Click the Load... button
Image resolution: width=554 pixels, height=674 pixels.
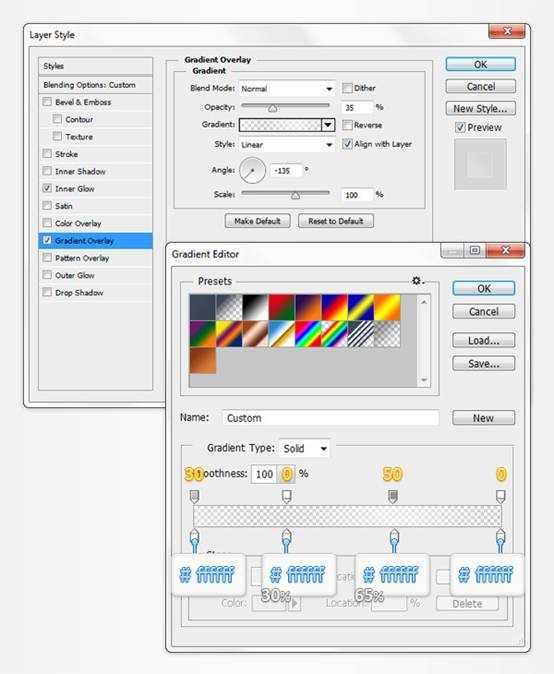coord(484,340)
